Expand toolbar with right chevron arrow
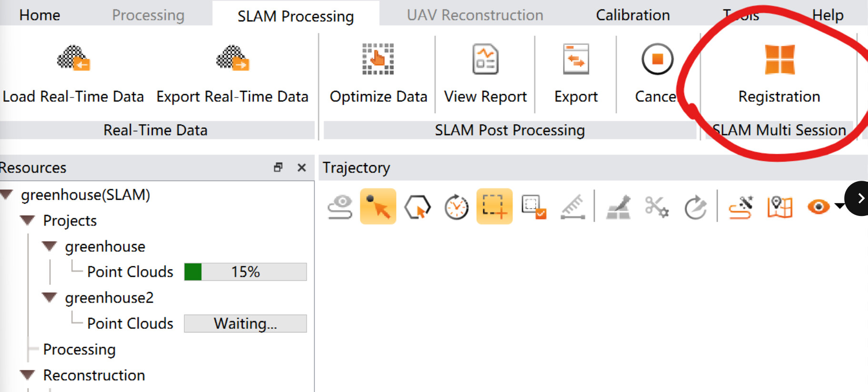868x392 pixels. 860,198
